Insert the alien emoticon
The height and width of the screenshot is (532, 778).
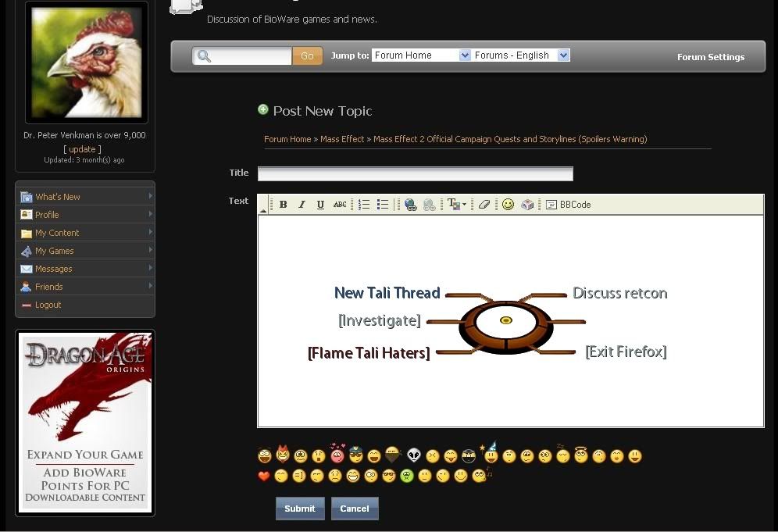(414, 456)
